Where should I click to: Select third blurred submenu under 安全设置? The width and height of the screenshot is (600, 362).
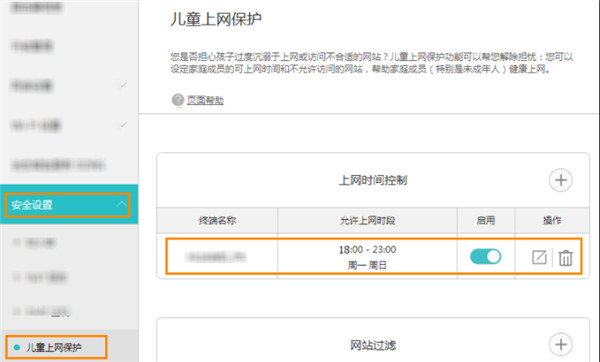[47, 311]
